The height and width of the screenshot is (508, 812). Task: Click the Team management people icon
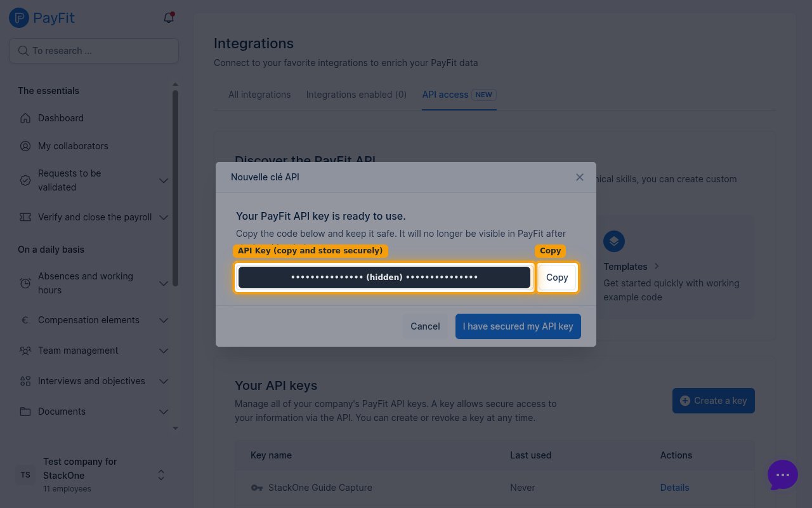(25, 351)
